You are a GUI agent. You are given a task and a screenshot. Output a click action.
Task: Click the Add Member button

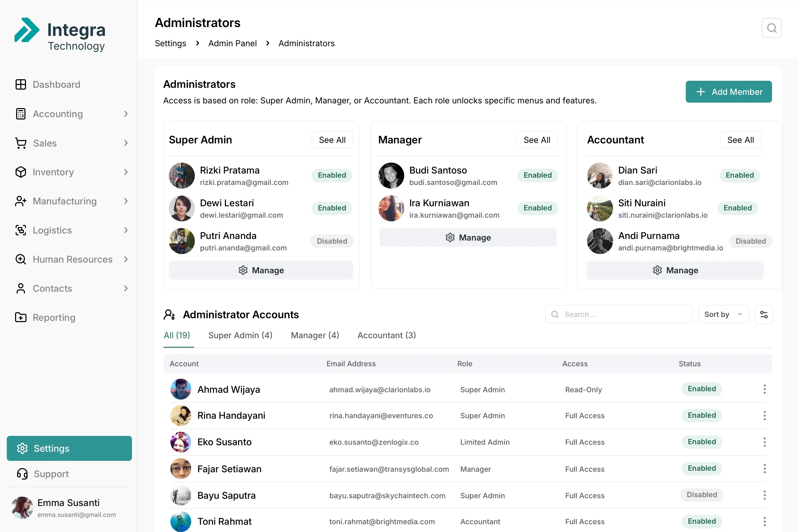pos(729,92)
